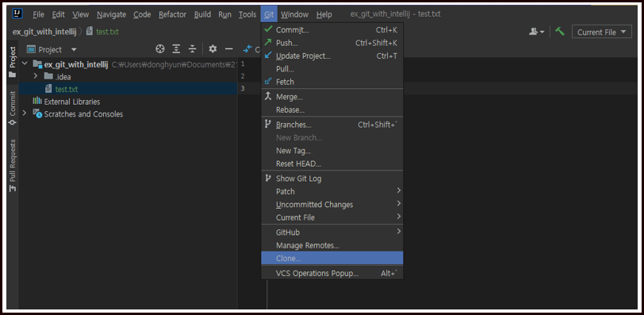644x315 pixels.
Task: Click the Scratches and Consoles icon
Action: tap(37, 113)
